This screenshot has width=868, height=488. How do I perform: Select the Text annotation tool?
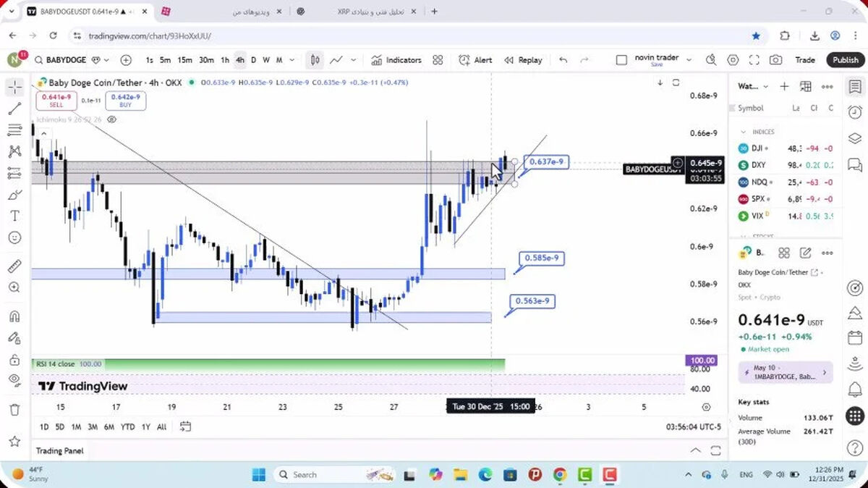click(14, 216)
